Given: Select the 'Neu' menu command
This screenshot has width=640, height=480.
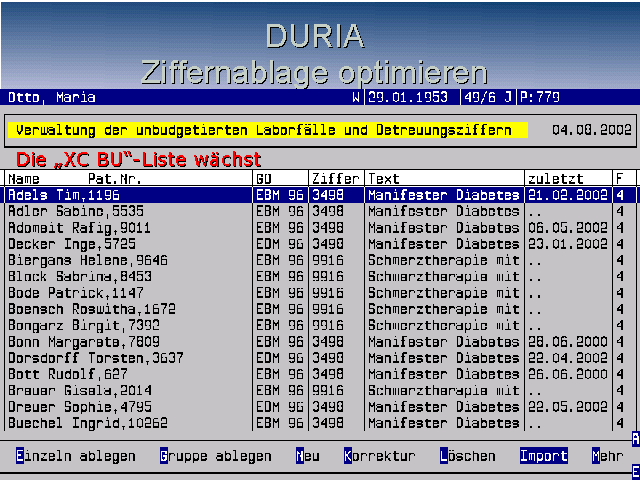Looking at the screenshot, I should 308,456.
